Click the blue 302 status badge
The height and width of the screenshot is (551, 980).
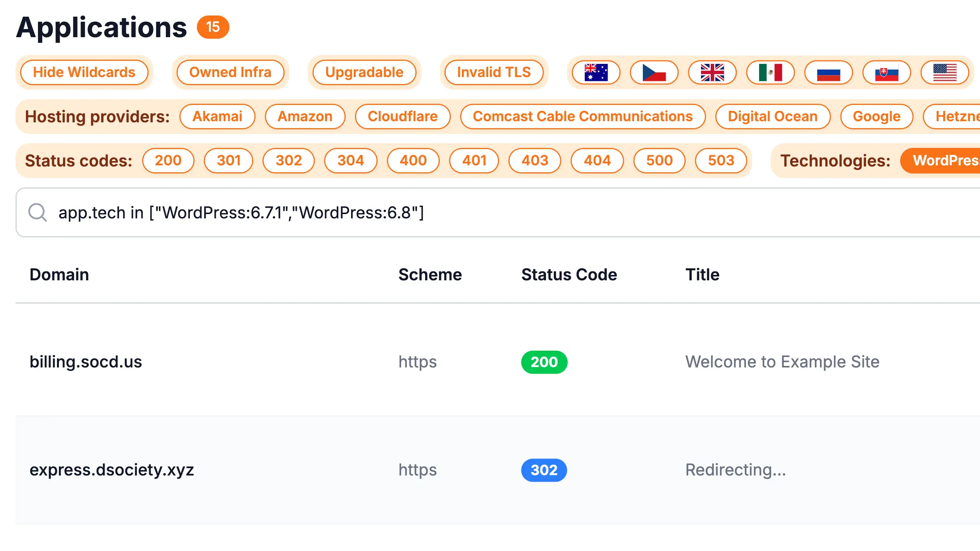[544, 470]
